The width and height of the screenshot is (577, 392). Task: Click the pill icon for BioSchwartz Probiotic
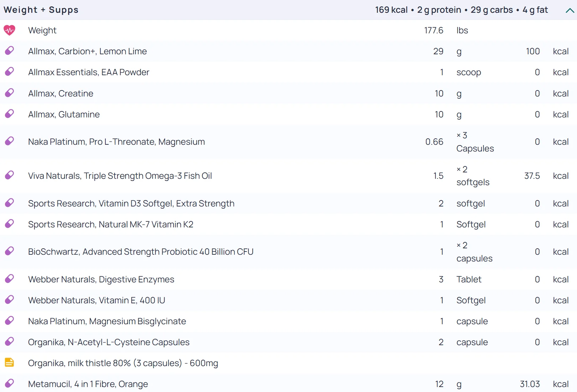[x=10, y=252]
